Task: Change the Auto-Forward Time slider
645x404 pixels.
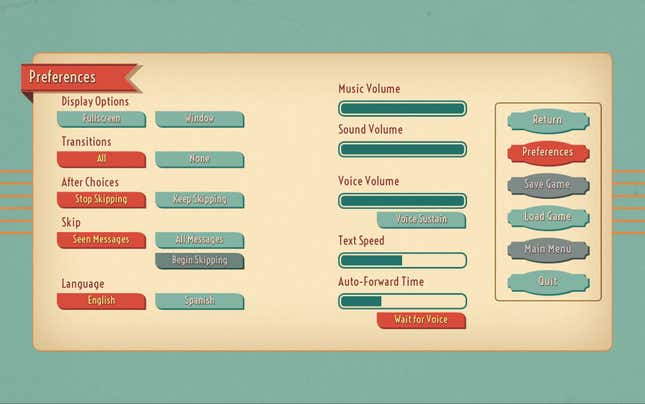Action: 402,301
